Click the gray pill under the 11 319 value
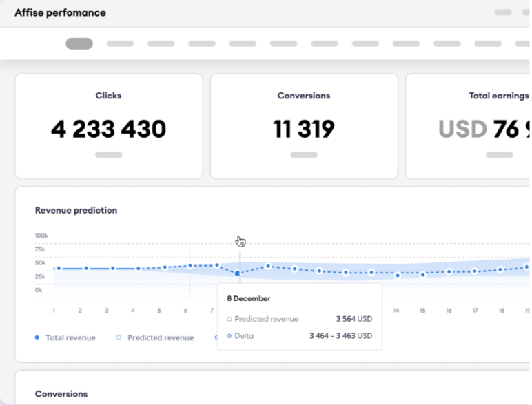Viewport: 532px width, 405px height. 304,155
